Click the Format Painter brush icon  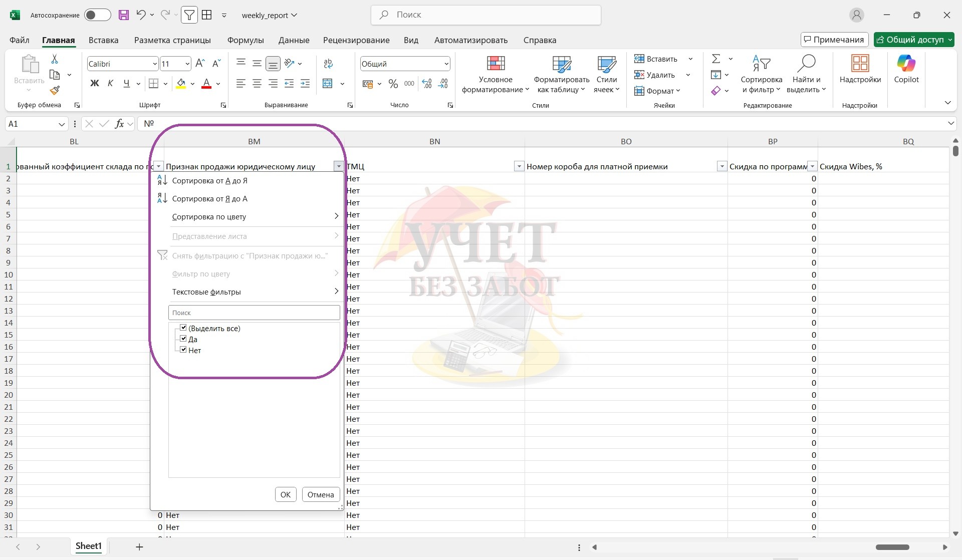[x=55, y=90]
